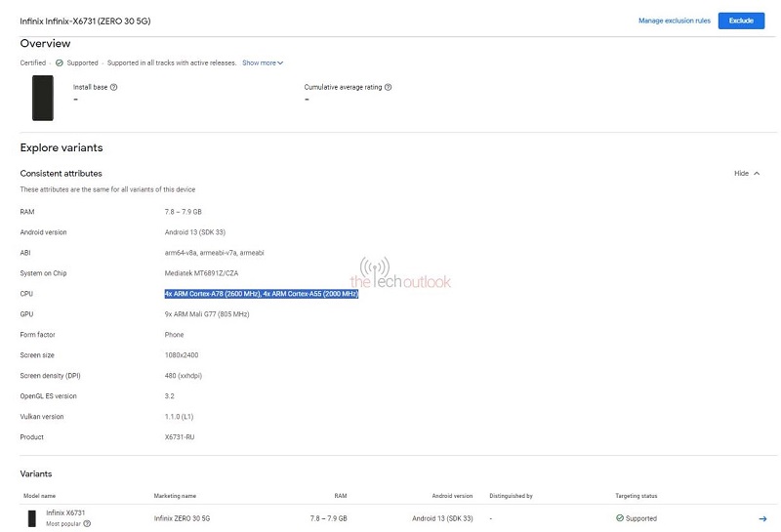This screenshot has width=781, height=532.
Task: Click the Exclude button
Action: pos(741,20)
